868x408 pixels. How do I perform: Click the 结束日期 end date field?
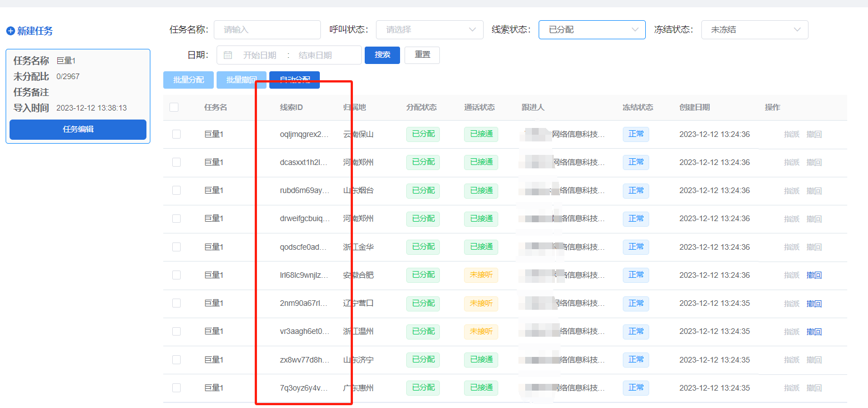coord(315,55)
